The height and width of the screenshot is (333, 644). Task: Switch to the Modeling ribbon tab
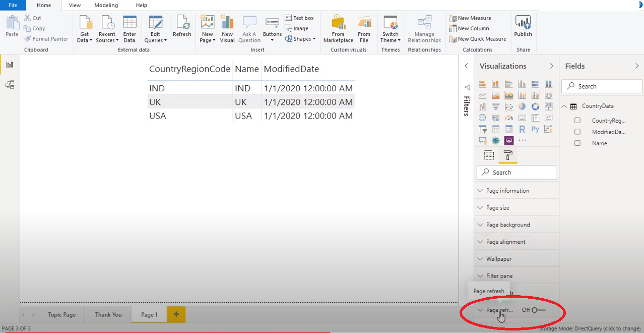106,5
